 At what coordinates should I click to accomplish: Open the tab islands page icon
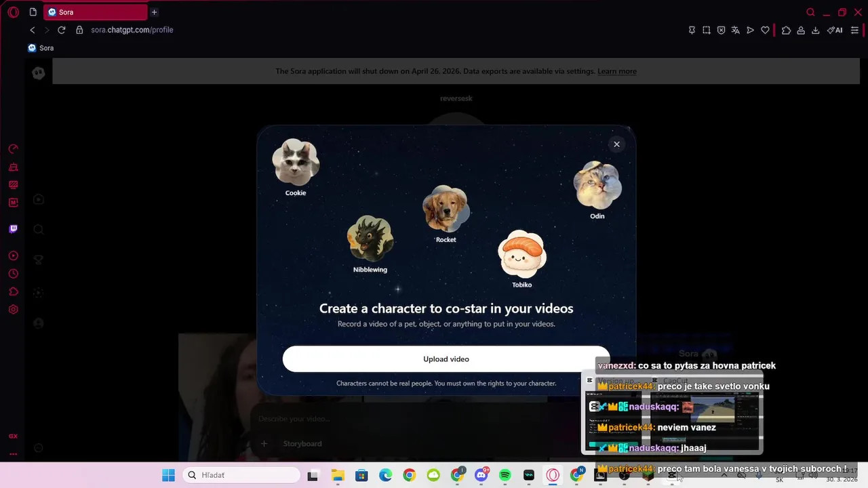[x=33, y=12]
